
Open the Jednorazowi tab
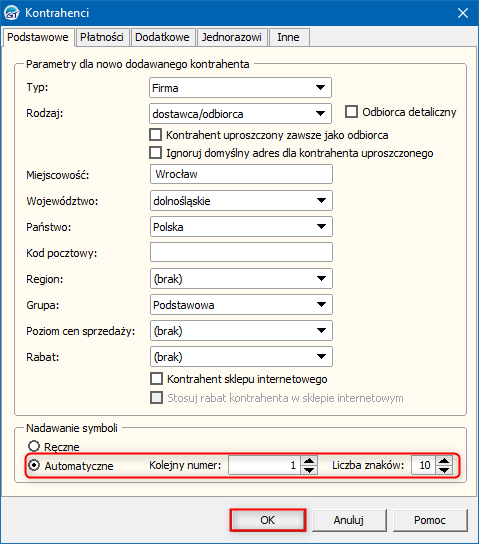click(x=232, y=37)
